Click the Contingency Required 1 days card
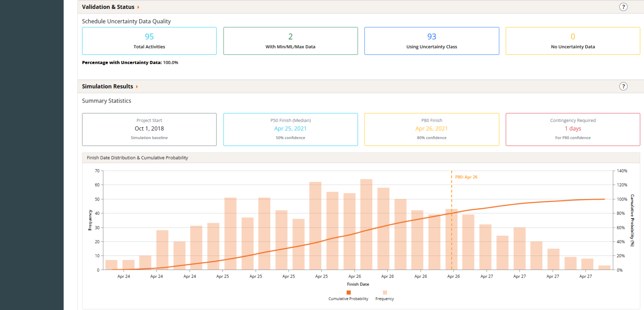Viewport: 644px width, 310px height. pyautogui.click(x=573, y=129)
